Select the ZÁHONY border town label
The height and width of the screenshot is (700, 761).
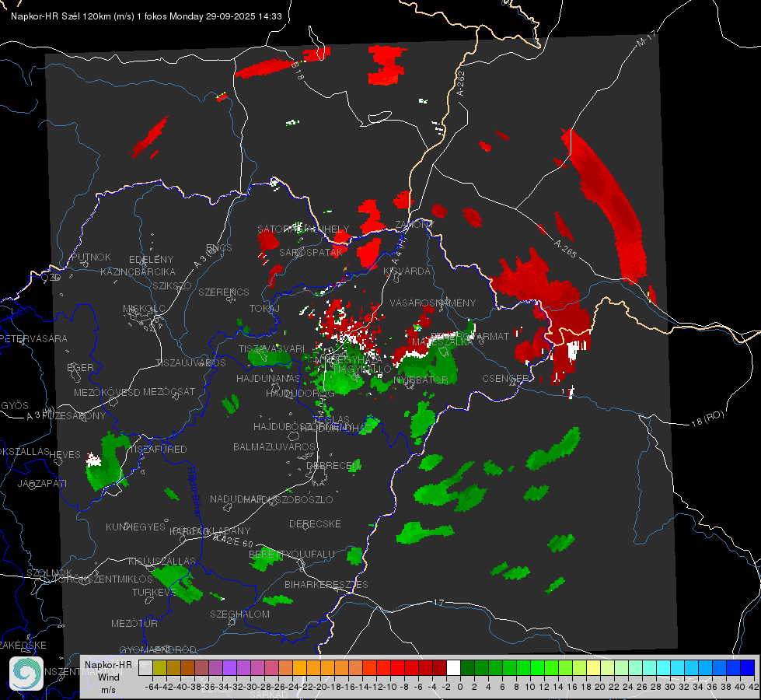point(414,225)
